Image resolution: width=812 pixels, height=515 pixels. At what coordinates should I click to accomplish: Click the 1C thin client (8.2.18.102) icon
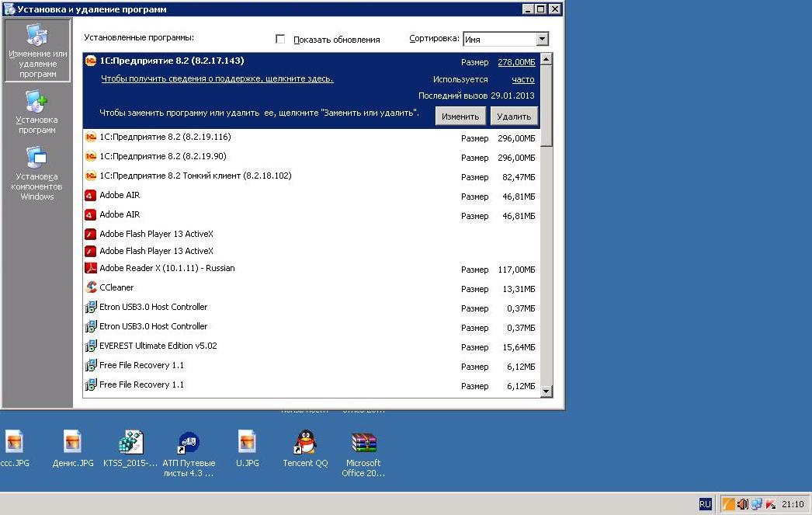91,176
